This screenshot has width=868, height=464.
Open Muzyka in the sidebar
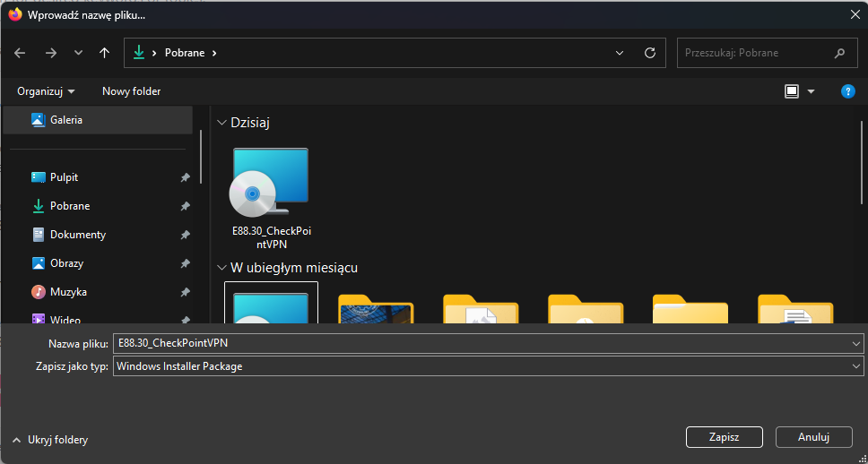tap(68, 292)
